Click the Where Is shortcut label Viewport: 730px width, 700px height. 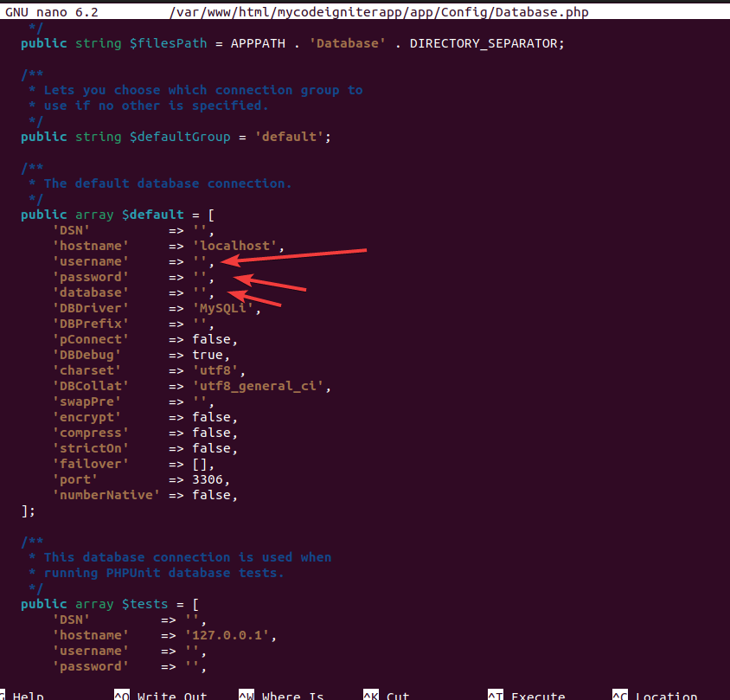(292, 695)
